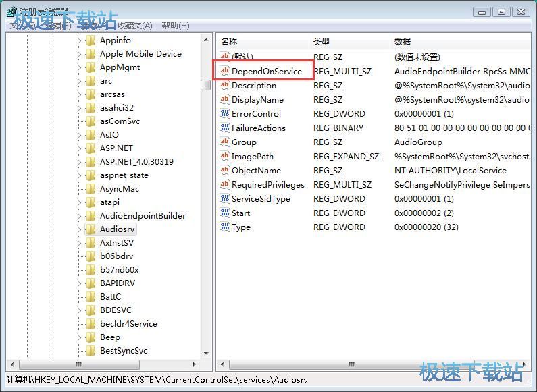
Task: Click the ImagePath value icon
Action: (225, 156)
